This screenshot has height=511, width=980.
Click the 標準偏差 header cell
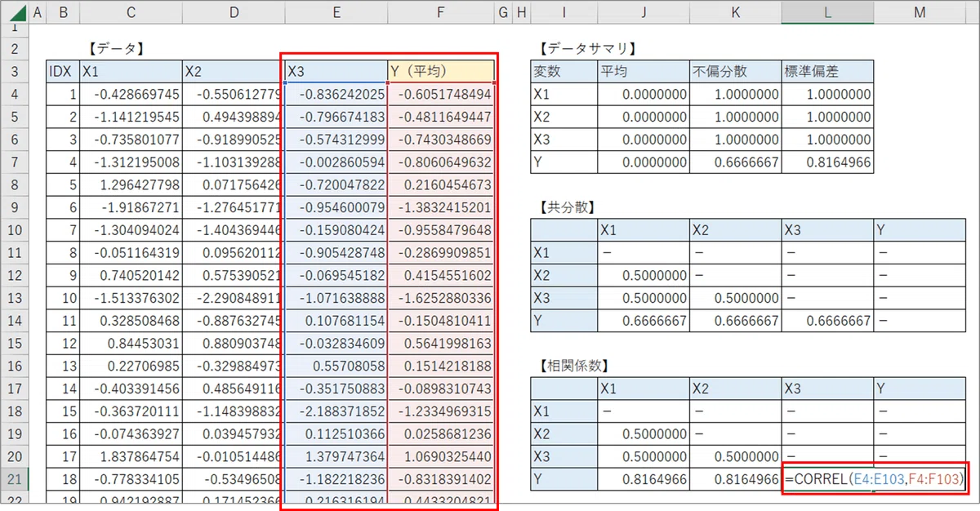[827, 72]
